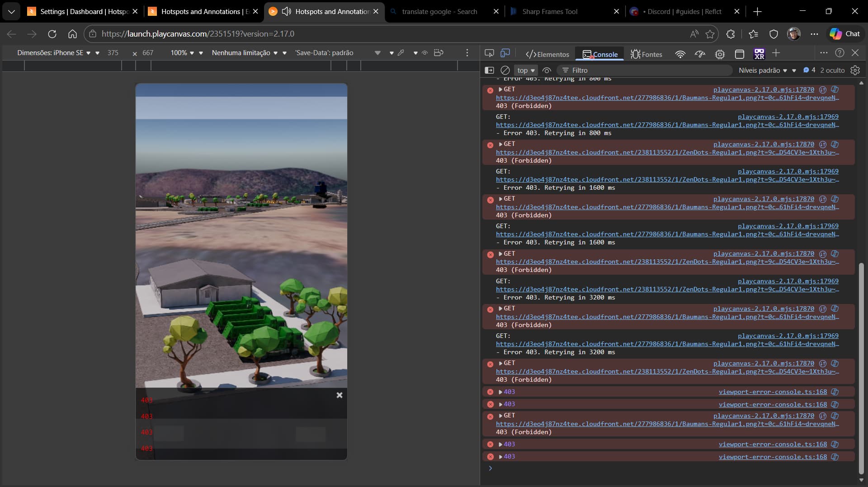Screen dimensions: 868x487
Task: Switch to the Elementos tab
Action: 547,54
